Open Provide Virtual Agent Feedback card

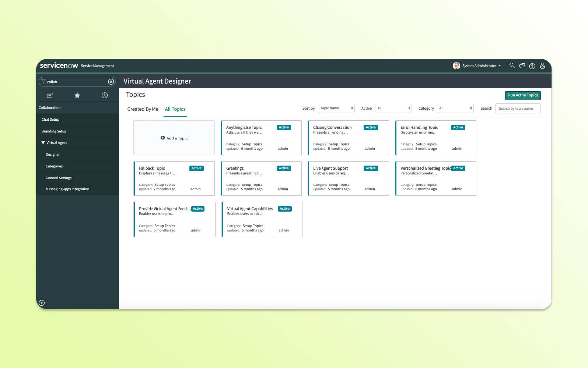pos(174,219)
